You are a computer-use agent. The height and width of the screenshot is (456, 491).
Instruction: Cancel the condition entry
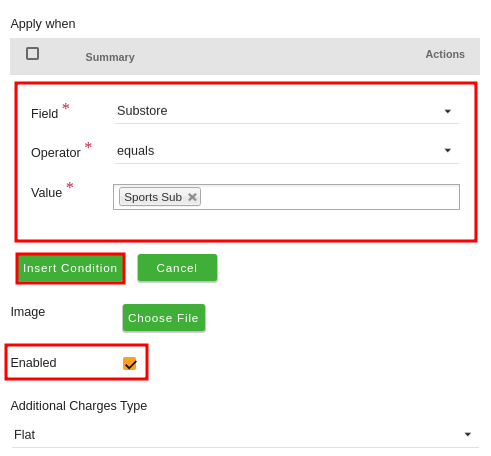point(177,268)
